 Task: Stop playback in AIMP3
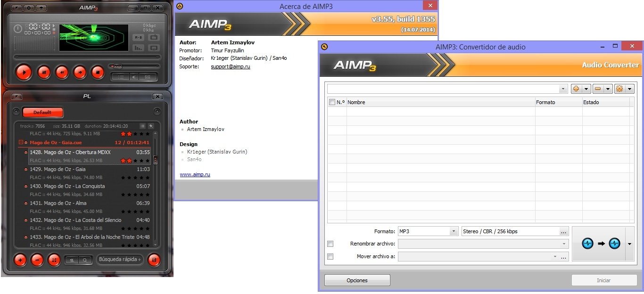point(99,72)
